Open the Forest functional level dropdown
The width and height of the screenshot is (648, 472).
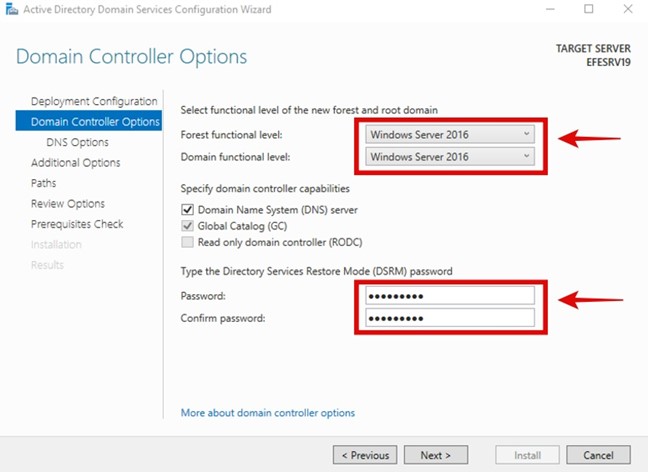coord(450,134)
